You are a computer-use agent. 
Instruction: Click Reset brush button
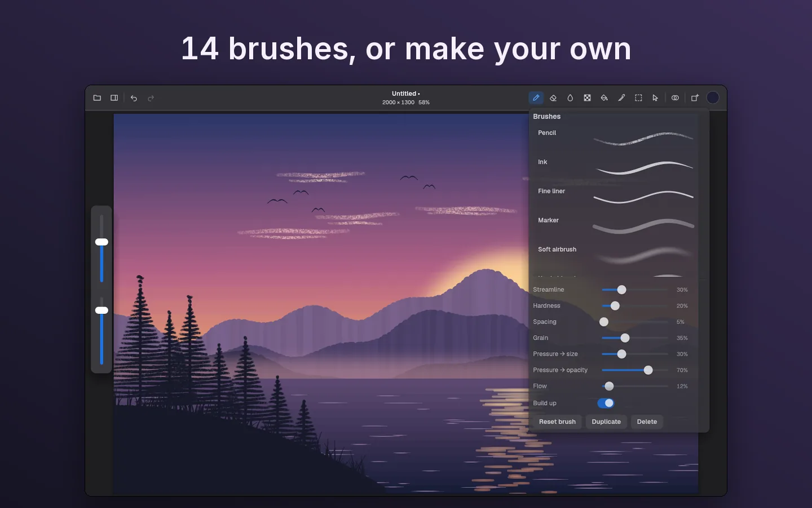pos(557,422)
